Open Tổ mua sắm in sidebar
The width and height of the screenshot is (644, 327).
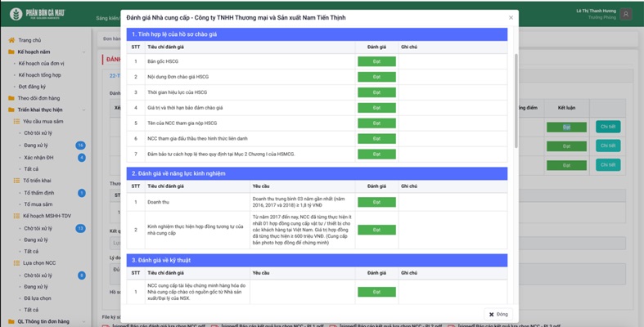[x=38, y=204]
